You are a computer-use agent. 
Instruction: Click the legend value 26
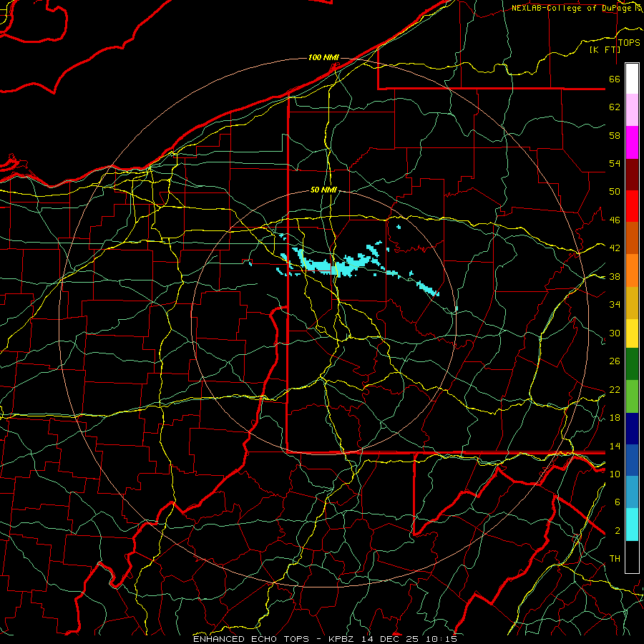[615, 361]
